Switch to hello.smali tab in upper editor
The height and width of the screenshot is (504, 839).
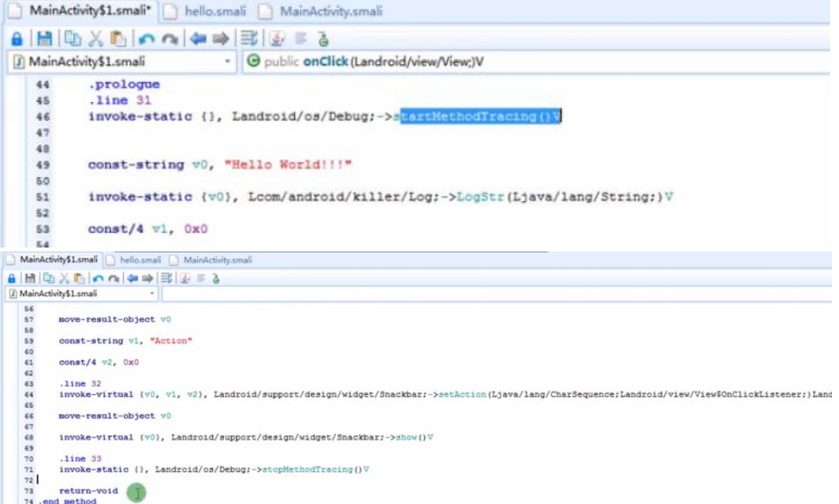[206, 11]
